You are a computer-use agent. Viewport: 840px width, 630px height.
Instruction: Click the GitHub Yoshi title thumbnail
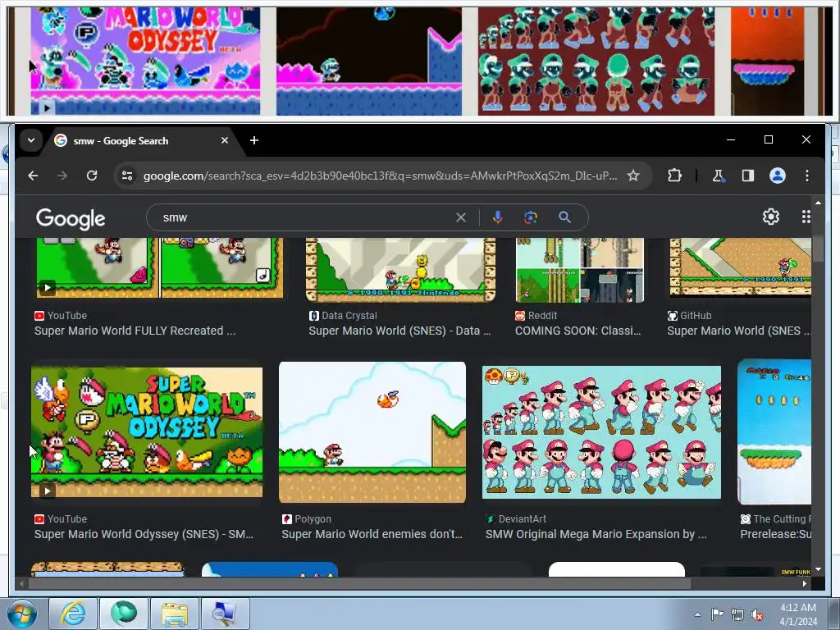[741, 267]
